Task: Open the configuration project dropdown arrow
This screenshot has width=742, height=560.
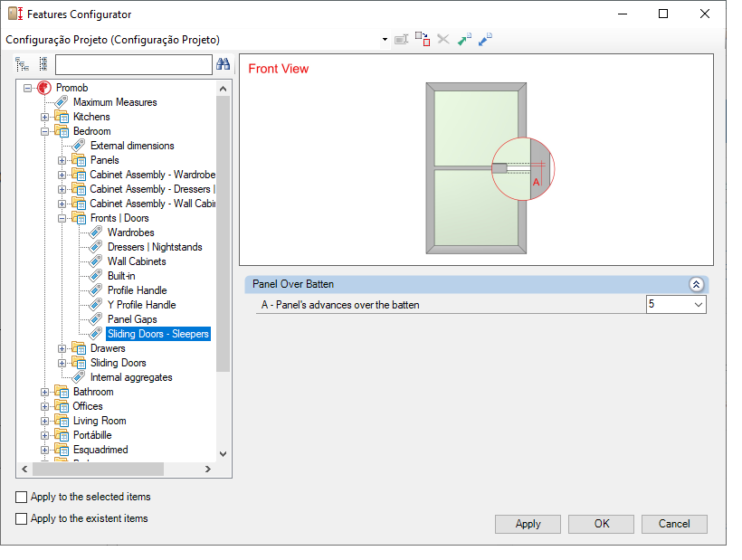Action: 385,40
